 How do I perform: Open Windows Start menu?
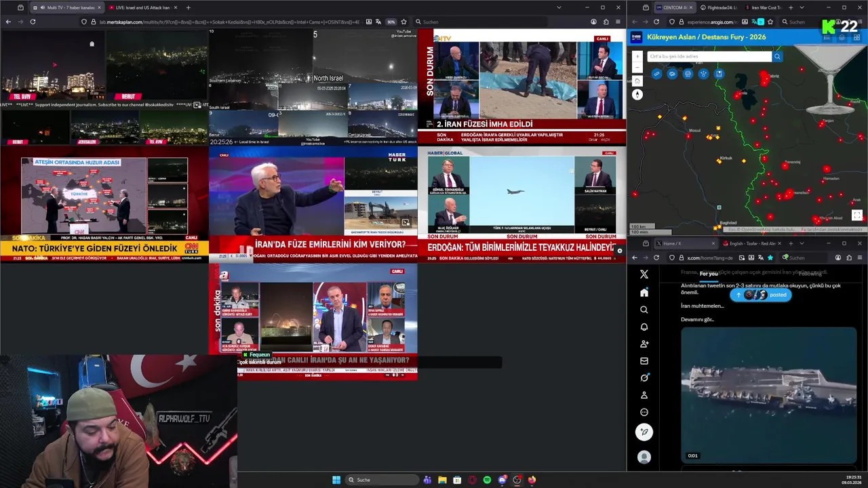coord(336,480)
